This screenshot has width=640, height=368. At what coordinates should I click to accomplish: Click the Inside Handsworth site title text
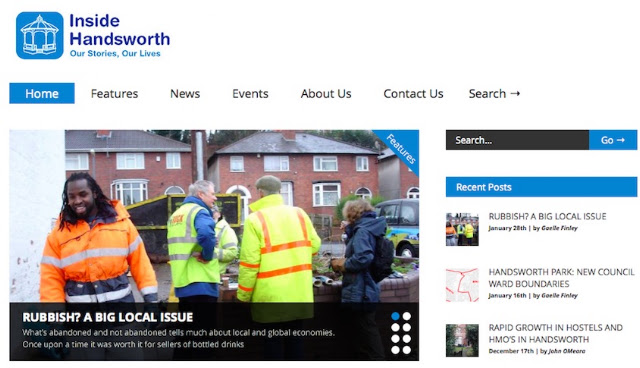pos(120,30)
